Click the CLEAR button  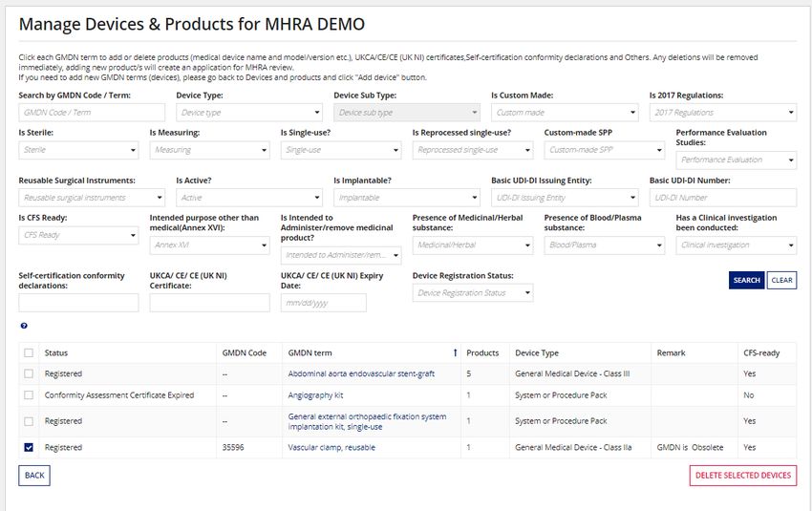(781, 280)
